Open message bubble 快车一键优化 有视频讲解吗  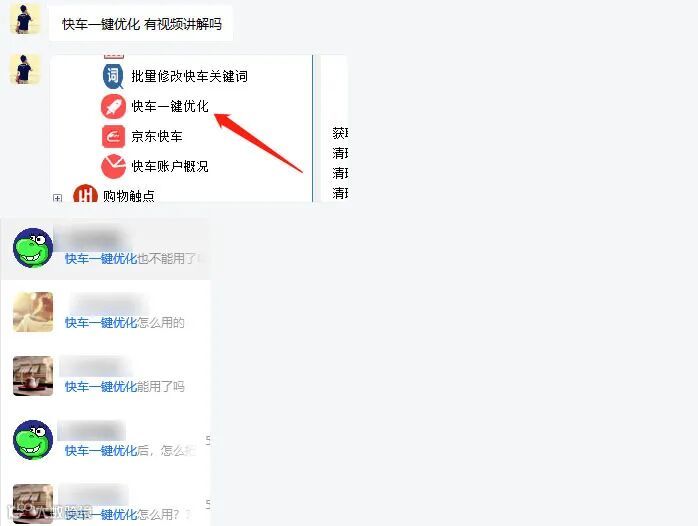[x=142, y=24]
